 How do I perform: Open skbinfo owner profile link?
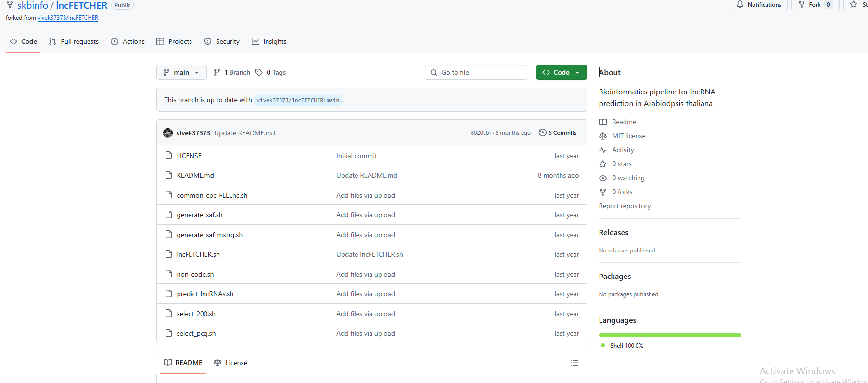pyautogui.click(x=33, y=5)
